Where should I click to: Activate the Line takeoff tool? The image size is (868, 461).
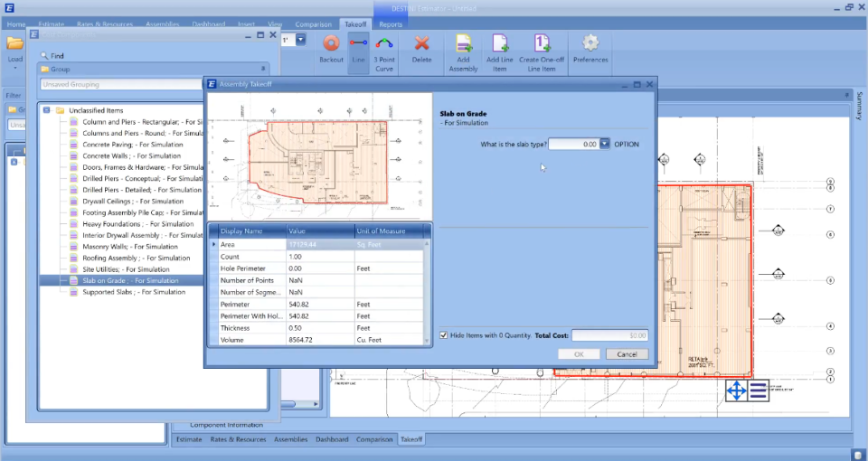(358, 42)
